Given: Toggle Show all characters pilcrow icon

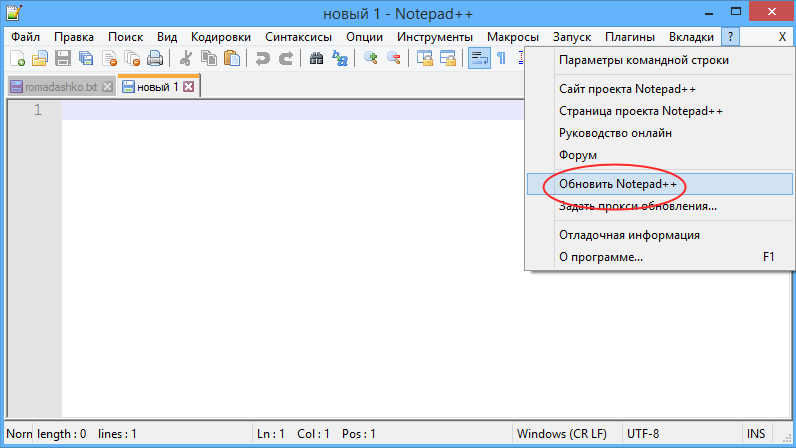Looking at the screenshot, I should pyautogui.click(x=502, y=58).
